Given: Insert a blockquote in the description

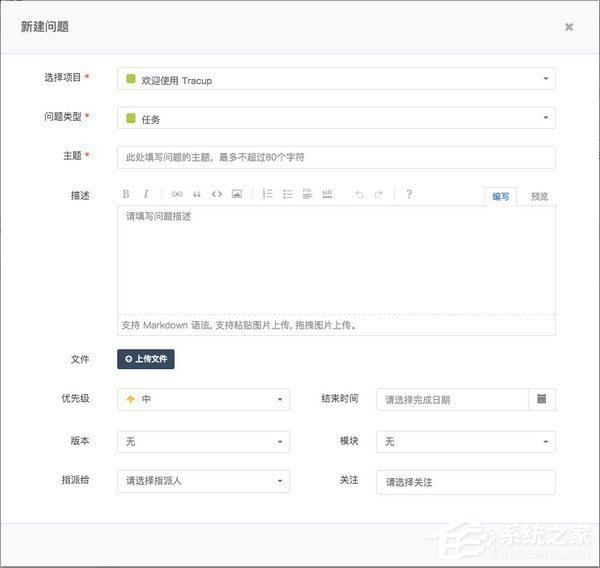Looking at the screenshot, I should click(x=197, y=194).
